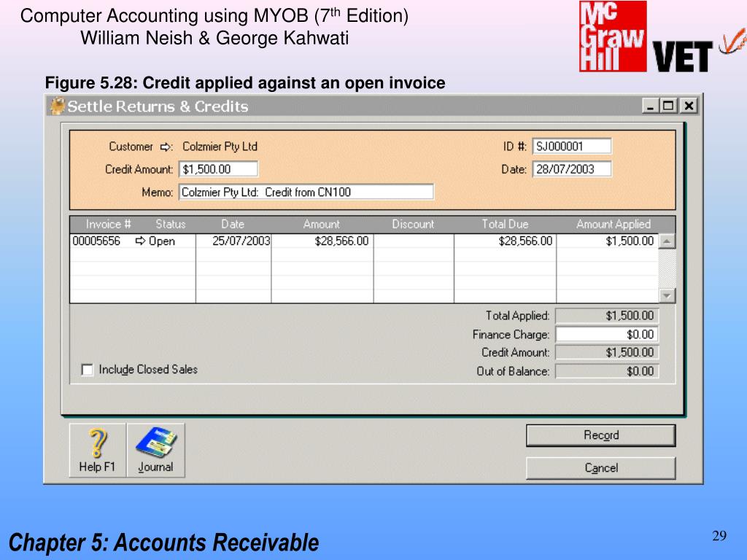Screen dimensions: 747x560
Task: Click the Invoice # column header
Action: coord(108,225)
